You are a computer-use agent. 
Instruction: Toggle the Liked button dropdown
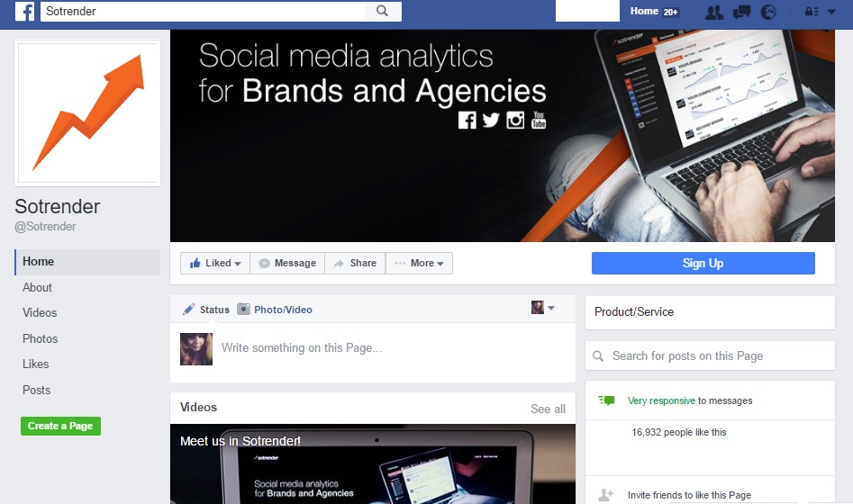tap(215, 263)
